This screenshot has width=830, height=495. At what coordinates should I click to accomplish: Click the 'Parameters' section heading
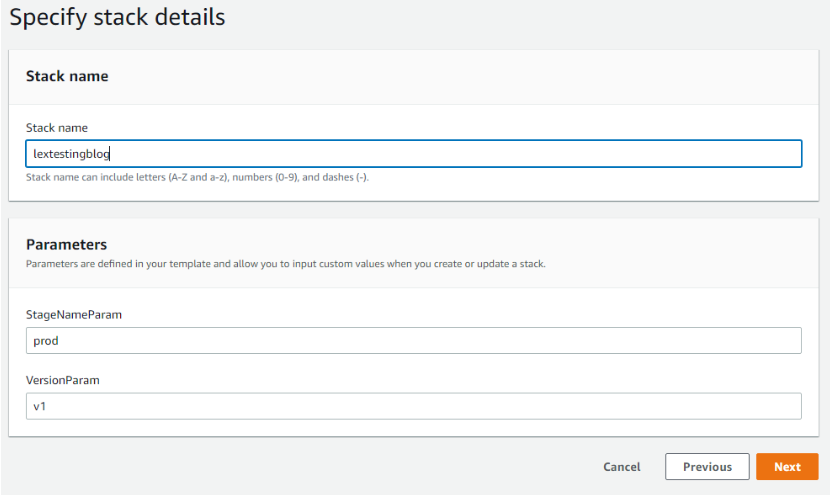(66, 244)
